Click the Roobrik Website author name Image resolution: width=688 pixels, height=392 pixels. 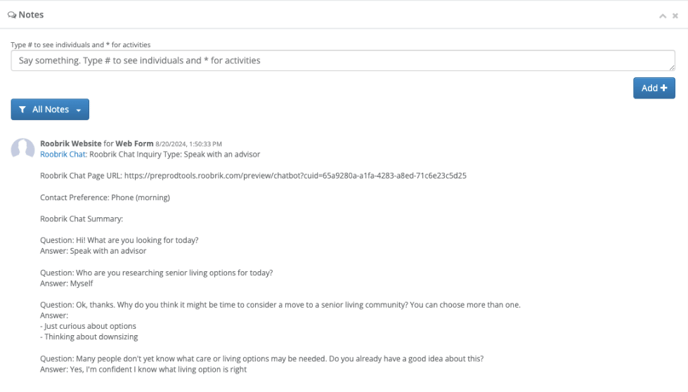click(x=71, y=144)
